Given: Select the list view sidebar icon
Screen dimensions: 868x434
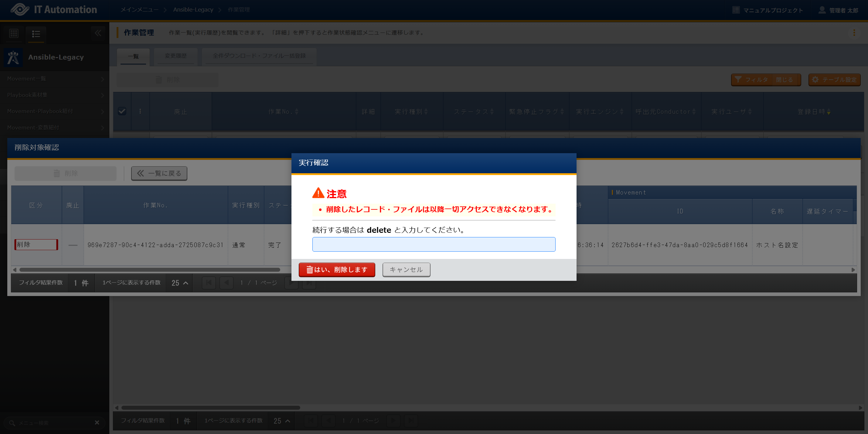Looking at the screenshot, I should (x=36, y=34).
